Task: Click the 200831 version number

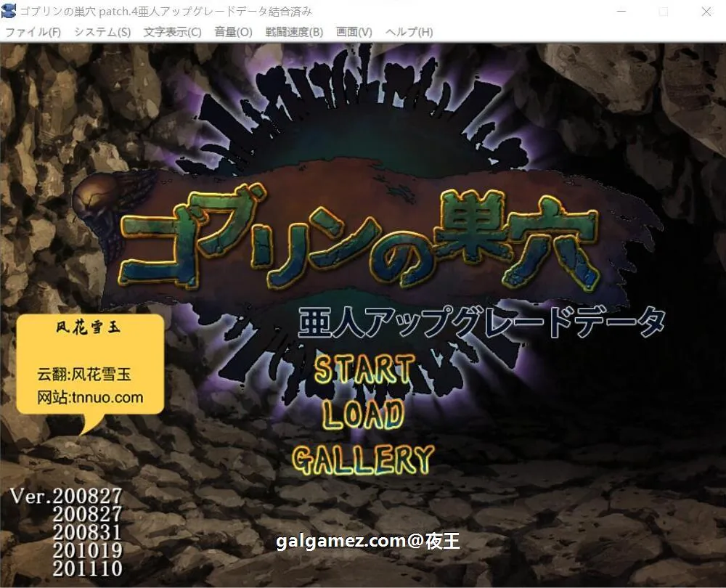Action: 88,532
